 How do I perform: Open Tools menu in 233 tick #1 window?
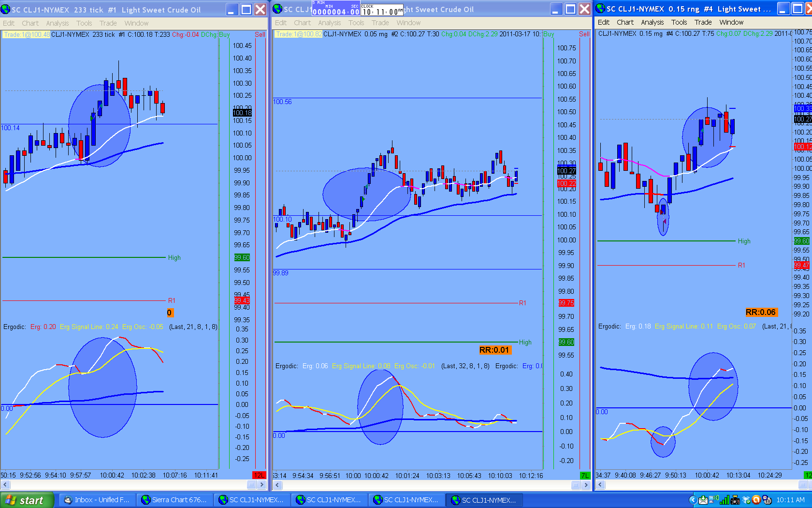point(84,23)
